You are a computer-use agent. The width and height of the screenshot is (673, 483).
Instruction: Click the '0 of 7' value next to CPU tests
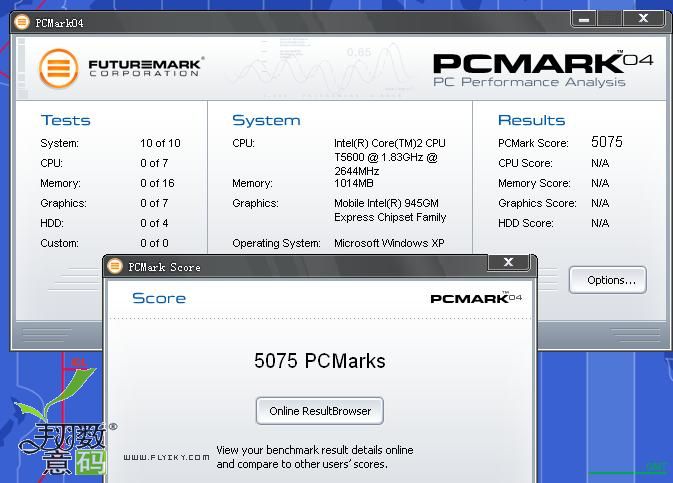[154, 163]
